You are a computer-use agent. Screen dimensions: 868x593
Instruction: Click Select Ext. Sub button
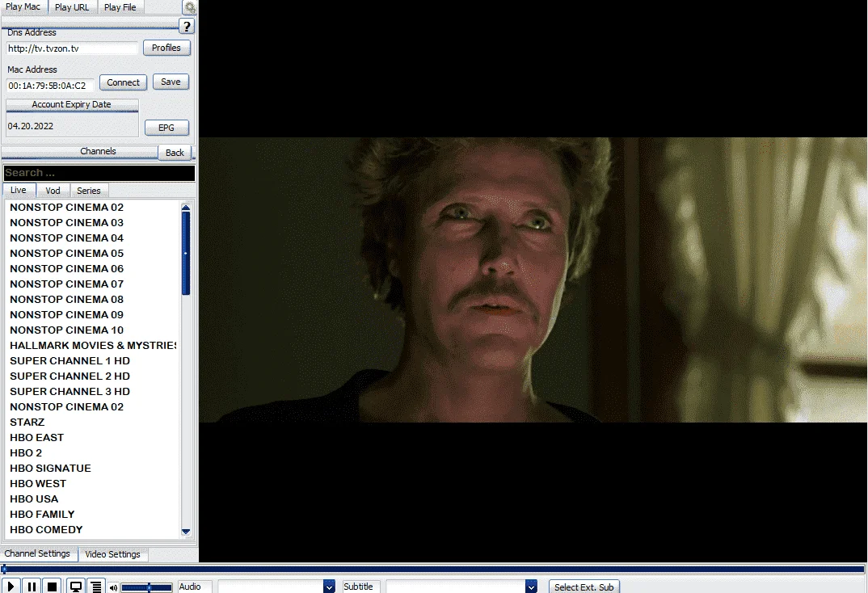[584, 587]
